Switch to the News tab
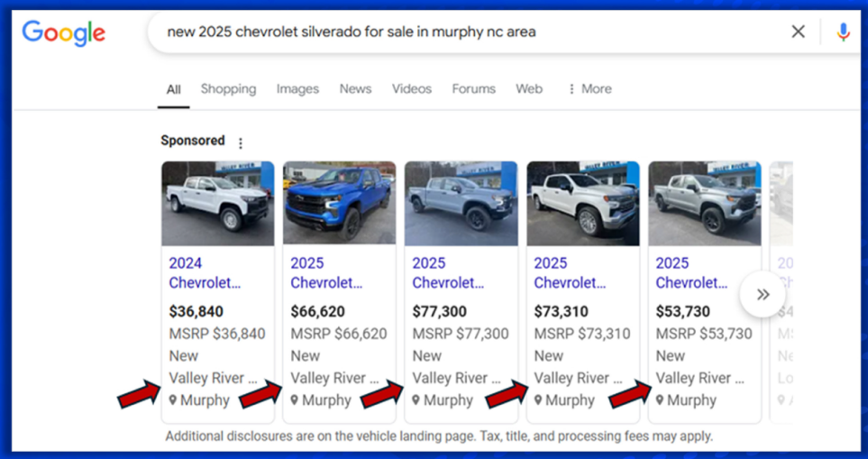Viewport: 868px width, 459px height. pos(355,88)
